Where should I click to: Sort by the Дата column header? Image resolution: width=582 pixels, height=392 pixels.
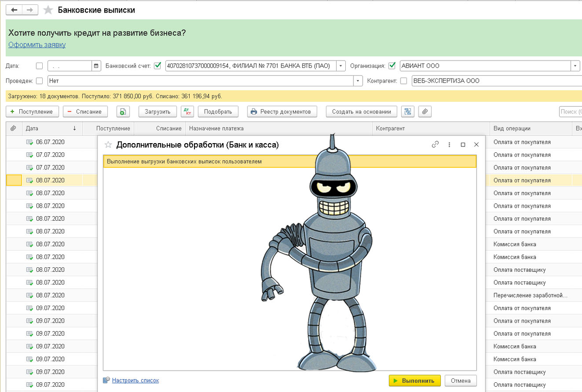(x=52, y=129)
